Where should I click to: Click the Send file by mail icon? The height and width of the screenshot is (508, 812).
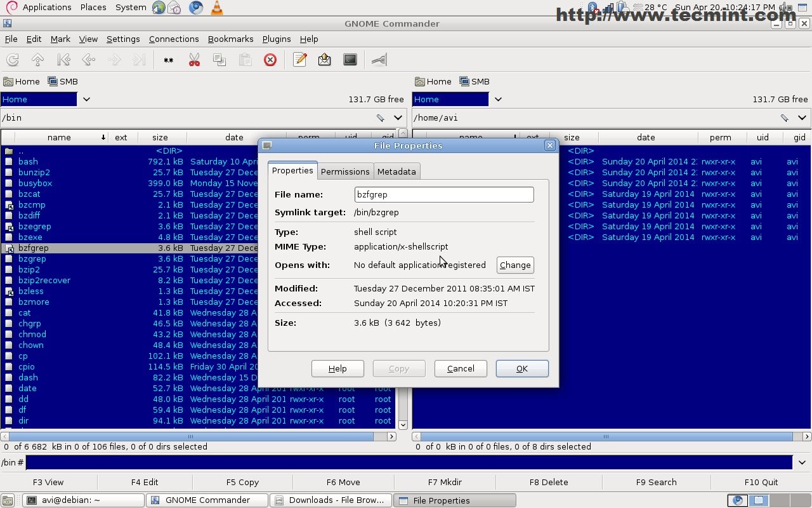coord(325,60)
